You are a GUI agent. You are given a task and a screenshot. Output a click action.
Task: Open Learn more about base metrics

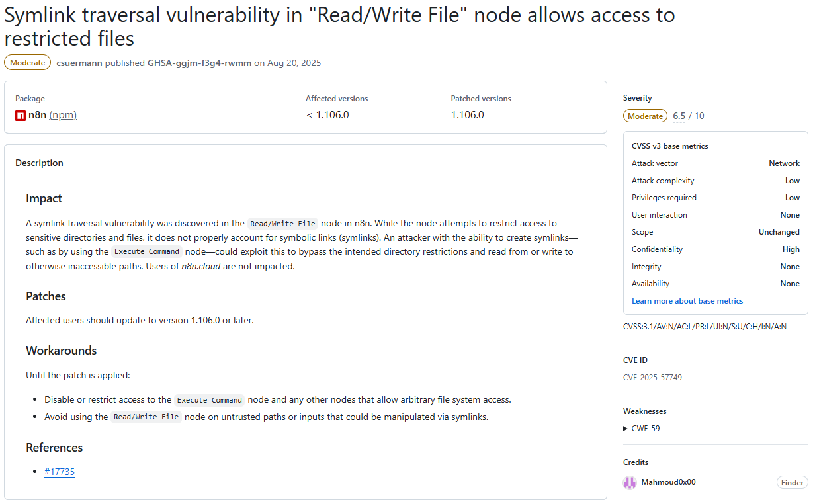click(687, 301)
